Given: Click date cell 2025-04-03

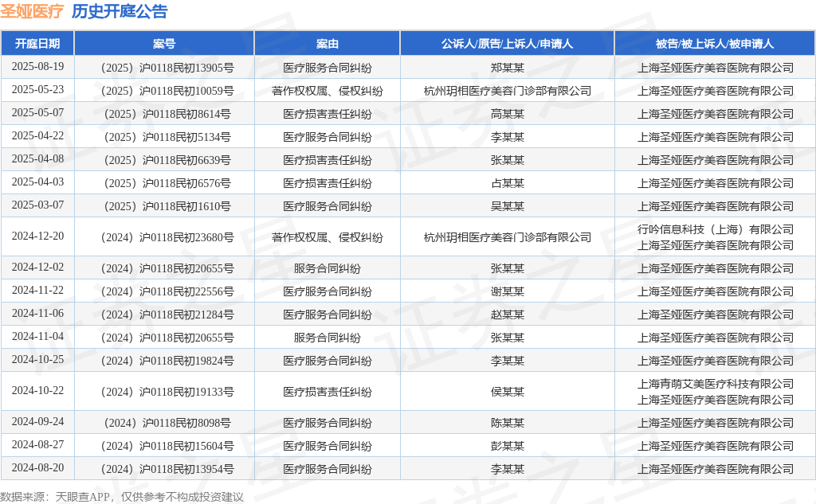Looking at the screenshot, I should tap(37, 182).
